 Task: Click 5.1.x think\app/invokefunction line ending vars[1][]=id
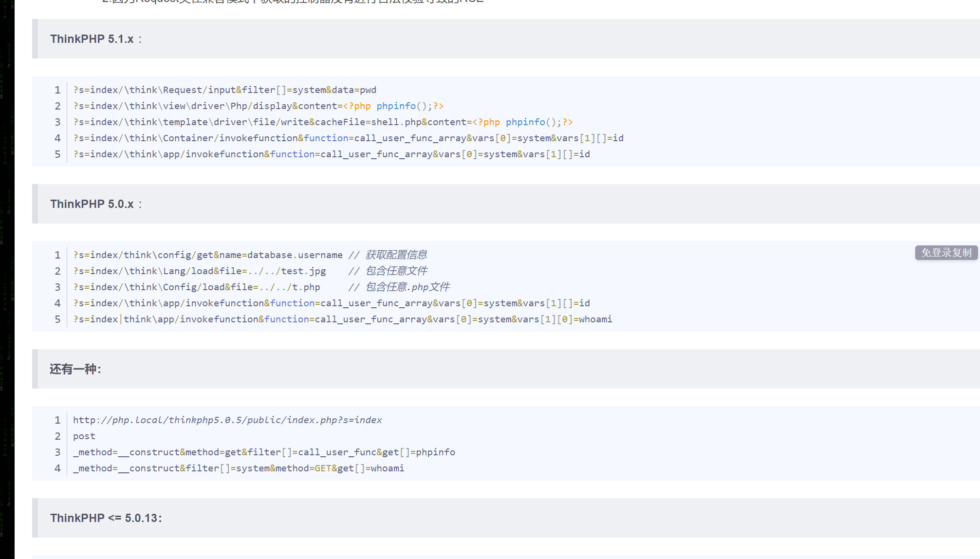click(332, 154)
